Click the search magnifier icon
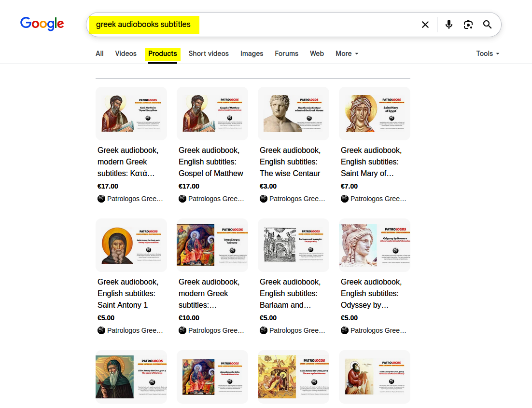The width and height of the screenshot is (532, 408). click(487, 24)
